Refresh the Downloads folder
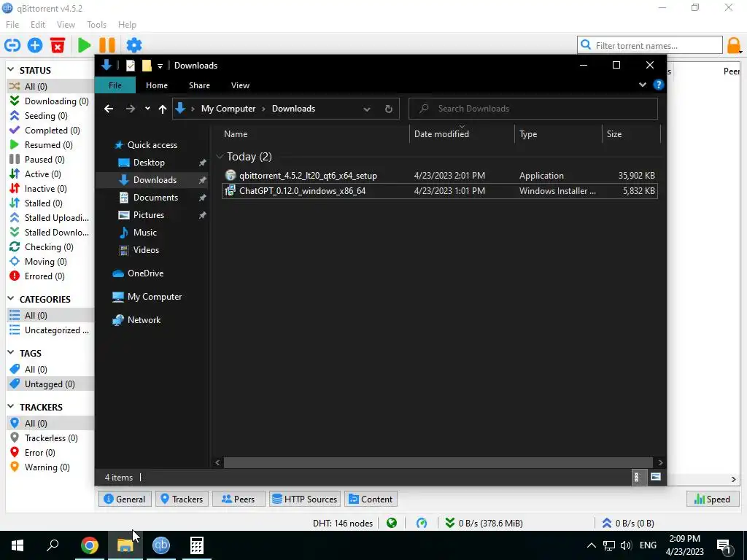The width and height of the screenshot is (747, 560). click(389, 109)
